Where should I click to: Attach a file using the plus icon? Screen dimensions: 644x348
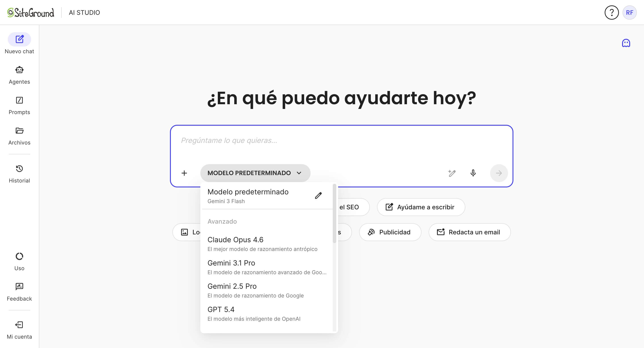point(184,173)
